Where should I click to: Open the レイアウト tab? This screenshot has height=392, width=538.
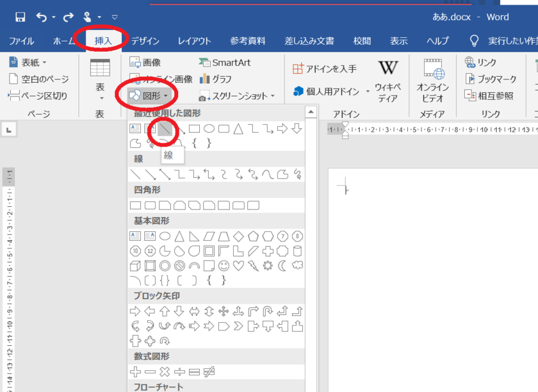click(x=194, y=41)
